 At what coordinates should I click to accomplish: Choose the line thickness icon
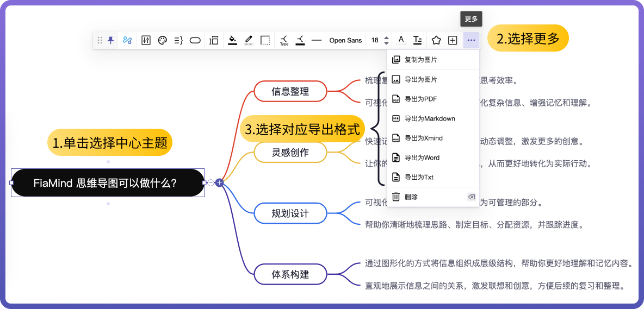tap(316, 40)
